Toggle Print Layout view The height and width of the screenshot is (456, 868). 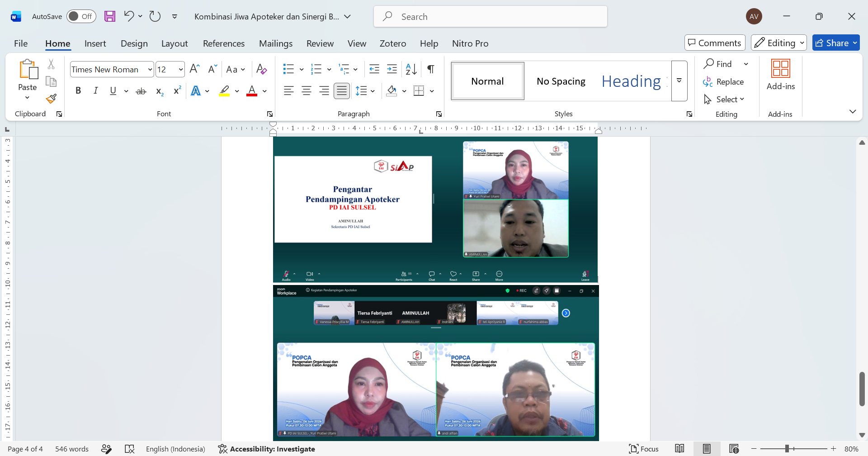pyautogui.click(x=707, y=449)
